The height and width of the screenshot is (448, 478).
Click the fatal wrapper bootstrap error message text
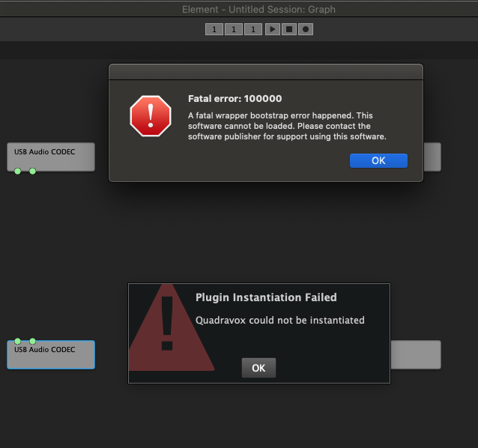coord(287,126)
